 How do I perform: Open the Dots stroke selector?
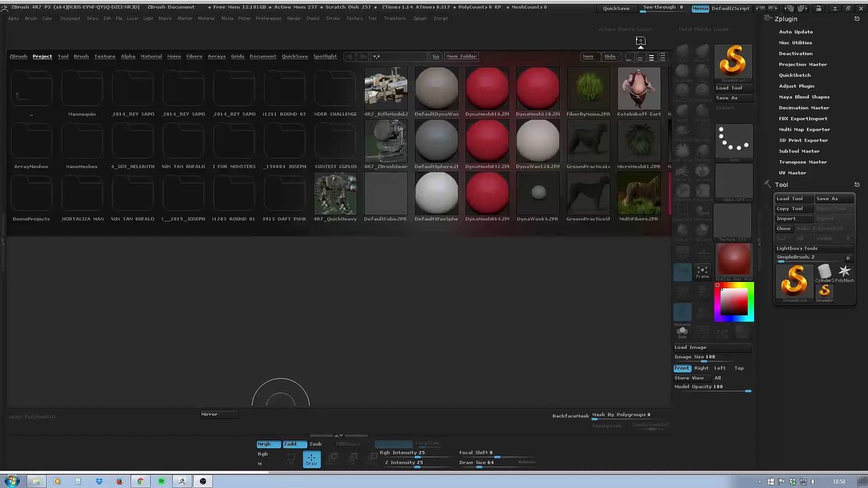[733, 140]
